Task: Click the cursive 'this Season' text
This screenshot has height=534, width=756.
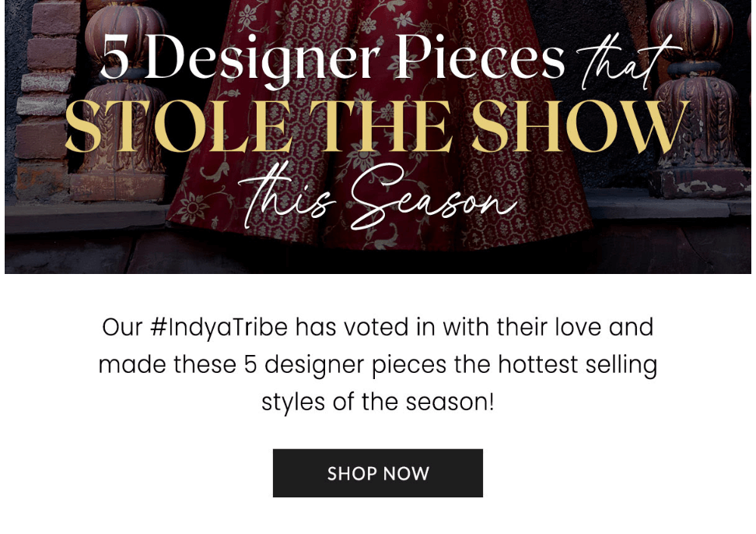Action: (377, 196)
